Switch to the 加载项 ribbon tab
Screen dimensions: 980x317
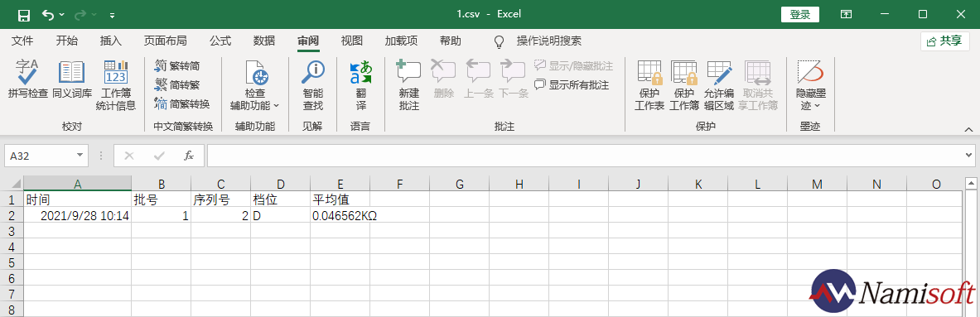(x=401, y=41)
